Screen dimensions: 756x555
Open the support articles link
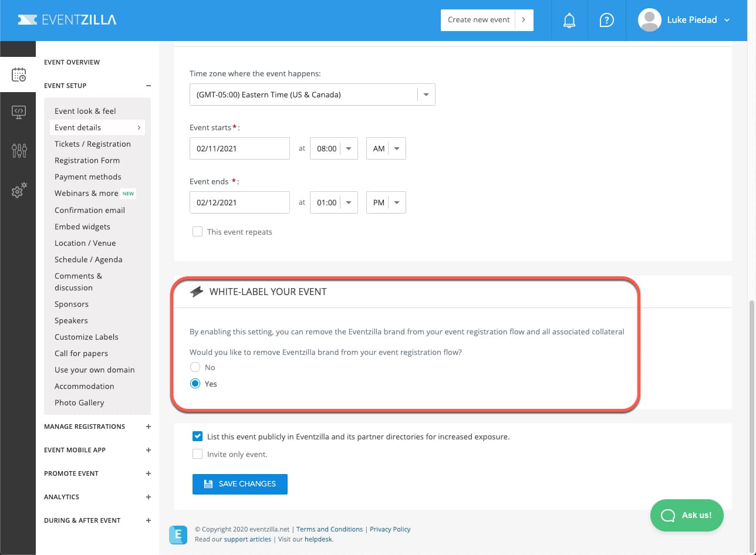[248, 539]
